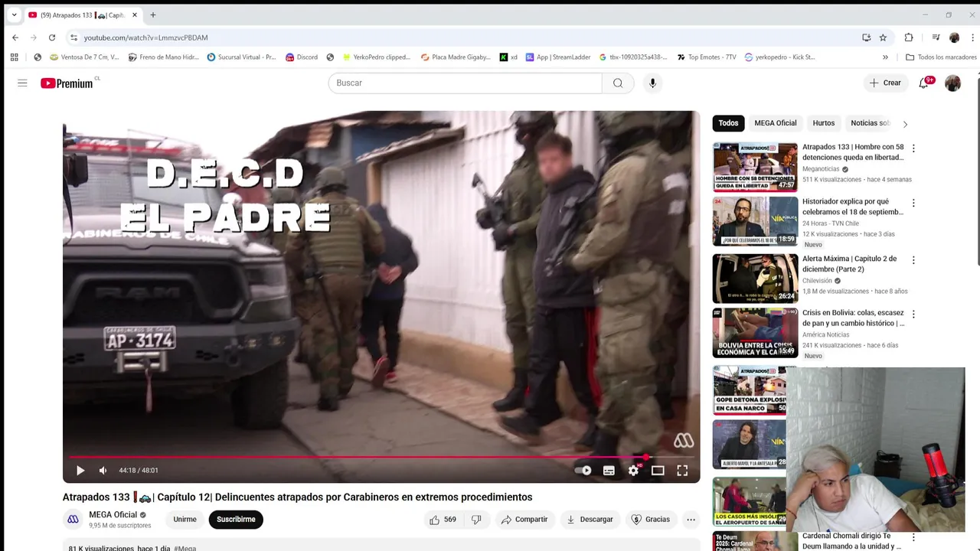Select the Noticias filter chip
Viewport: 980px width, 551px height.
coord(870,123)
